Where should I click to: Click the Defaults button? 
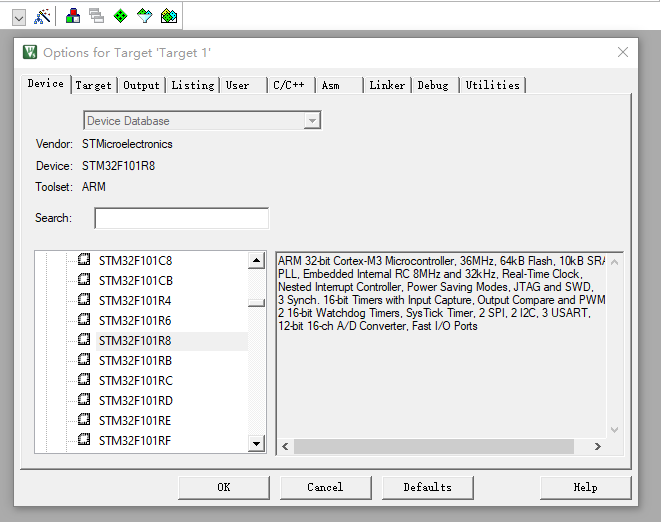point(427,487)
